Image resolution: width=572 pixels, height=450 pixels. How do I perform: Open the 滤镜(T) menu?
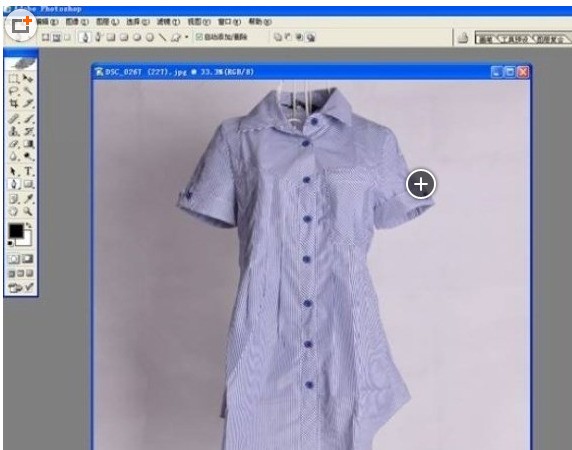click(x=169, y=22)
